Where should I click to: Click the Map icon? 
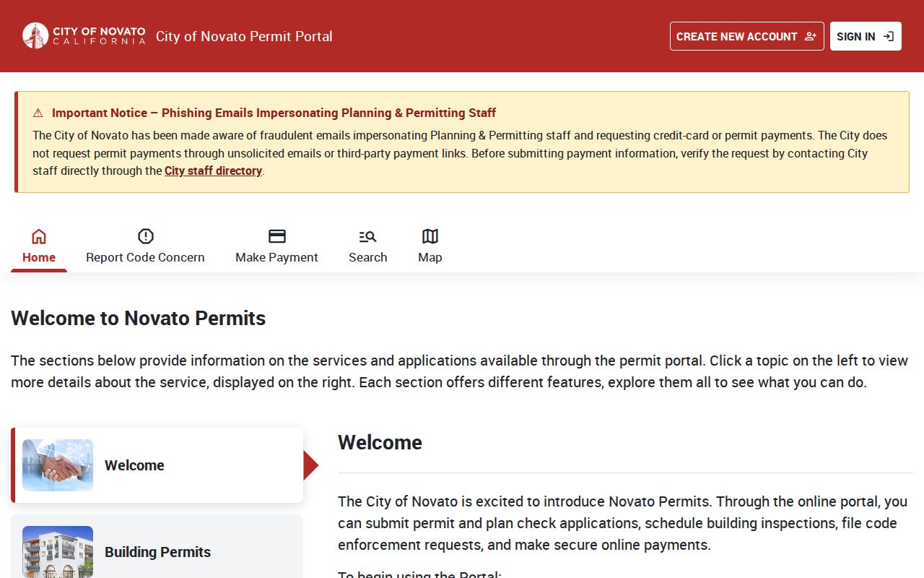[x=430, y=236]
